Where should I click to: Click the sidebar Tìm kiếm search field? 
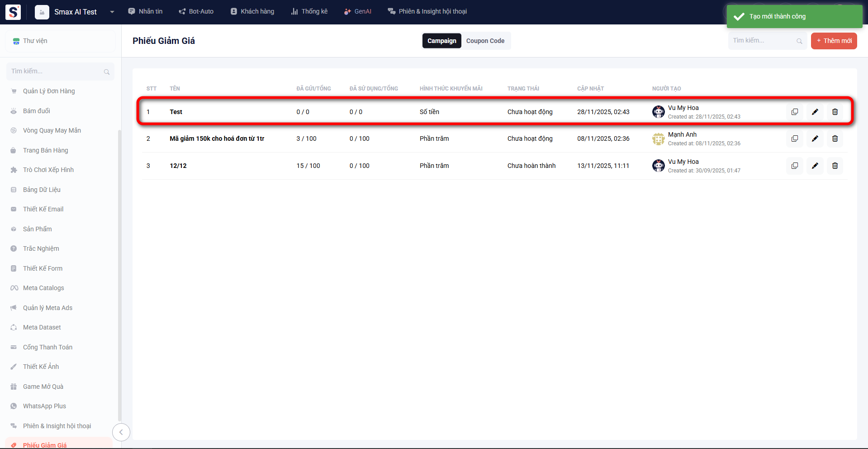click(x=57, y=72)
